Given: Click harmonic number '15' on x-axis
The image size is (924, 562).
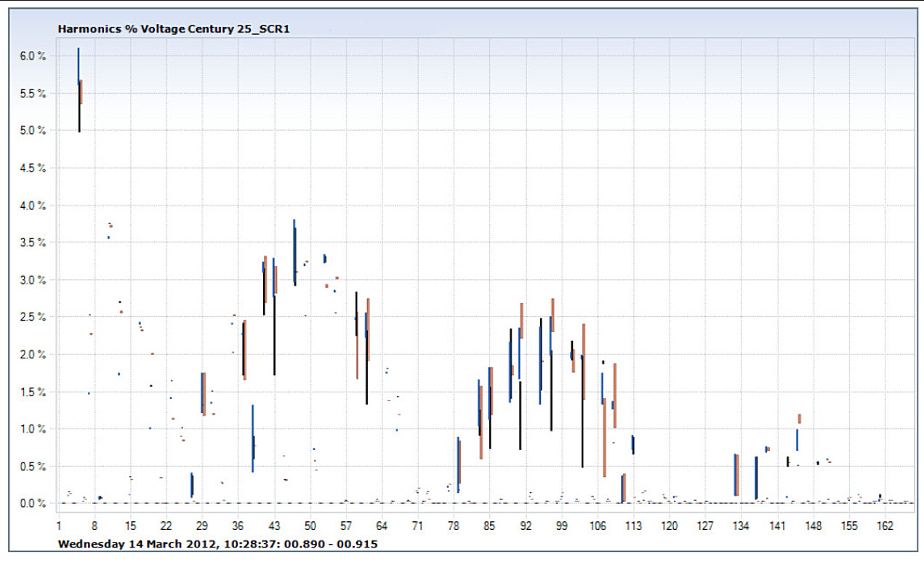Looking at the screenshot, I should pos(130,525).
